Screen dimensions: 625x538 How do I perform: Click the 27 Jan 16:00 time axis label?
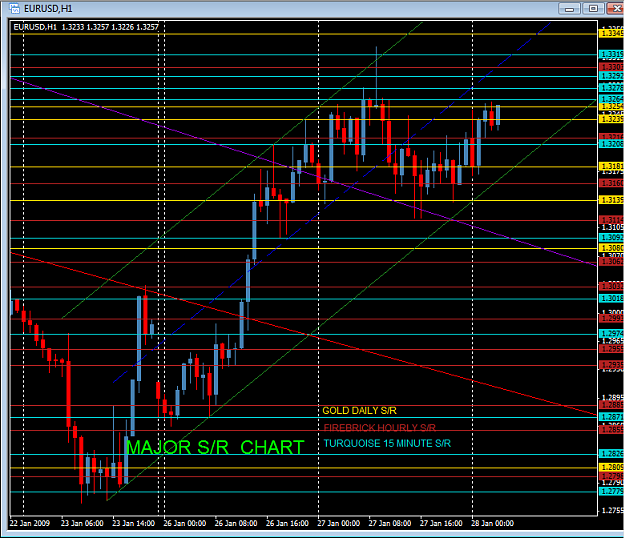tap(441, 523)
